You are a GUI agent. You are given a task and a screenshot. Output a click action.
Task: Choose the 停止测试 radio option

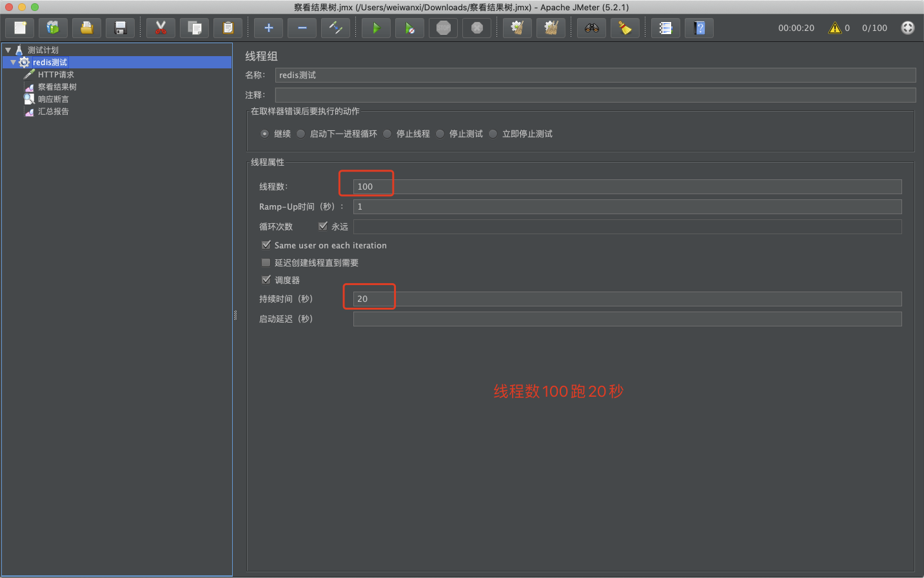click(x=440, y=134)
